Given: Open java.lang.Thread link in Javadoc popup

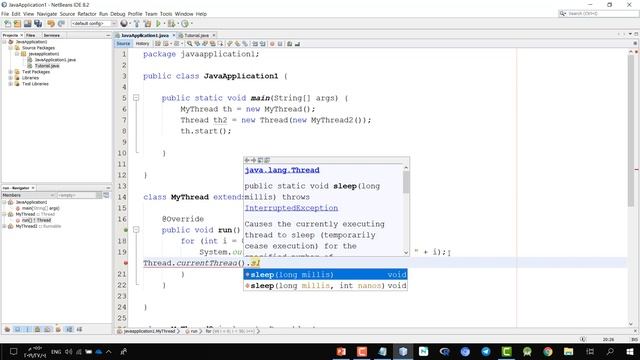Looking at the screenshot, I should [282, 170].
